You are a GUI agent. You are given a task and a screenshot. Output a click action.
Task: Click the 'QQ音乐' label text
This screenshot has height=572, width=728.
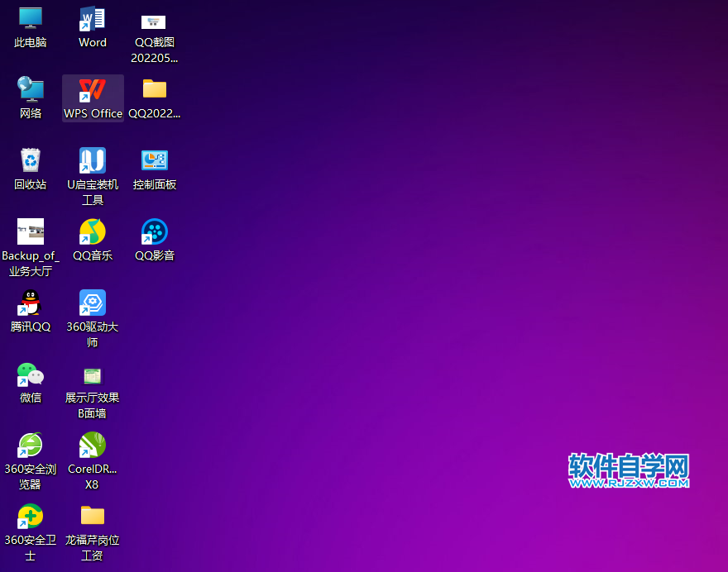tap(93, 255)
